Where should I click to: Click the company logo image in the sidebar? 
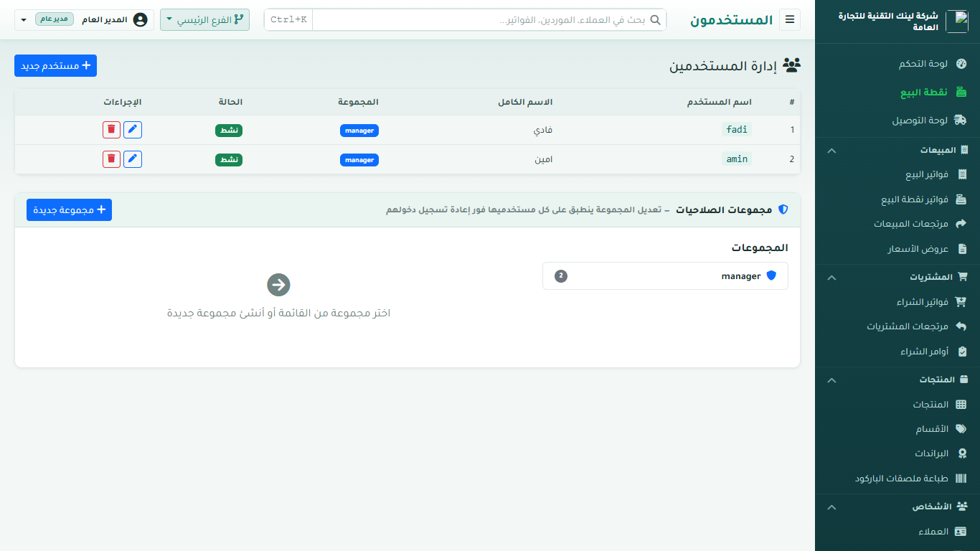956,22
